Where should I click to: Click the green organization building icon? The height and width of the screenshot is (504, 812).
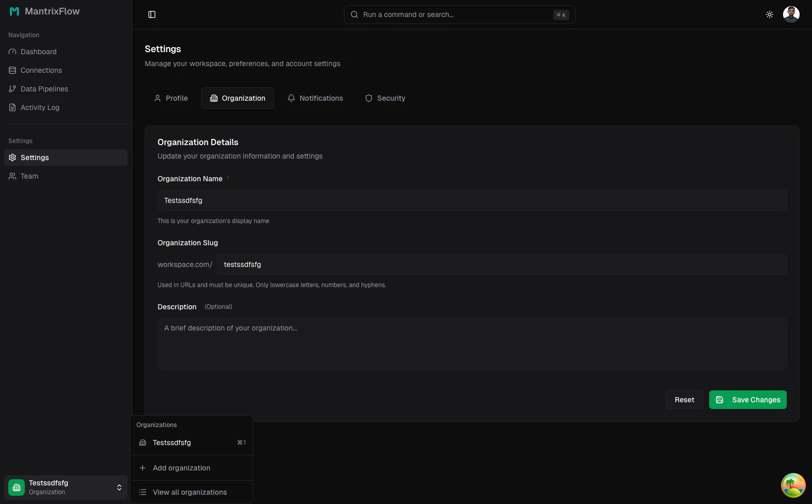tap(17, 487)
